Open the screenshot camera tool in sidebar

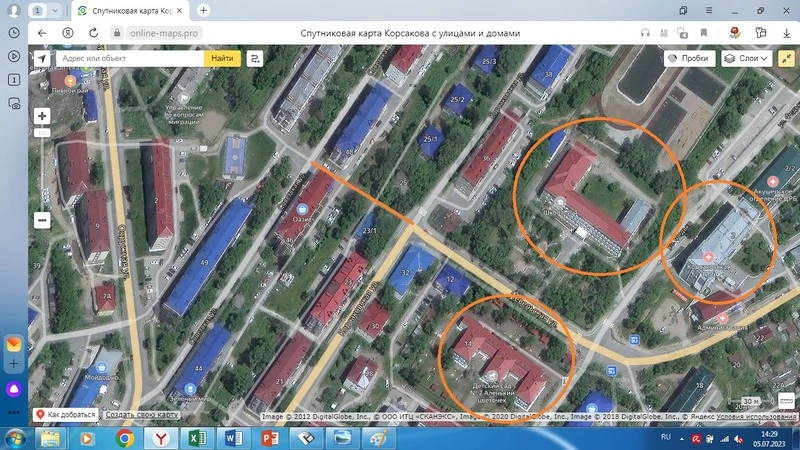(x=14, y=103)
